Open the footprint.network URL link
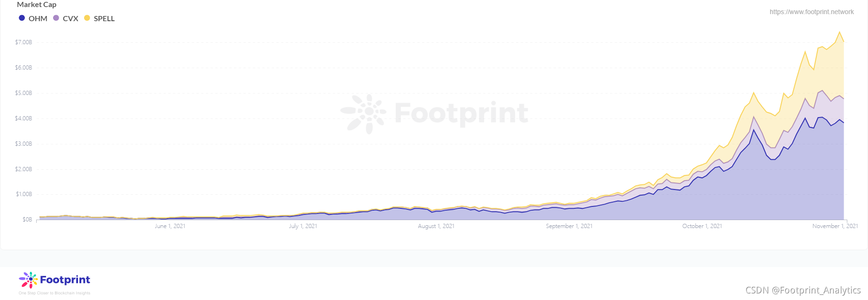The image size is (868, 300). (812, 12)
